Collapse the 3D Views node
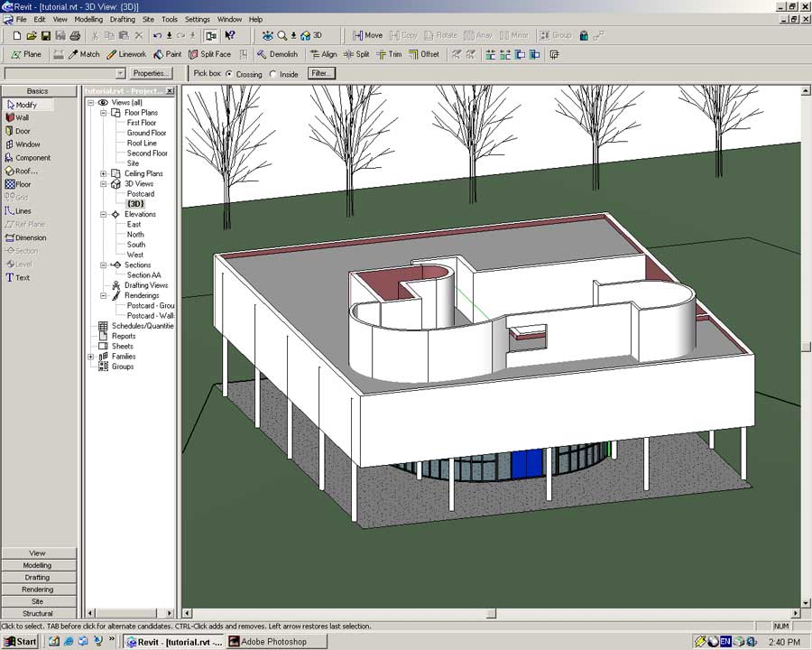The width and height of the screenshot is (812, 650). [x=103, y=184]
